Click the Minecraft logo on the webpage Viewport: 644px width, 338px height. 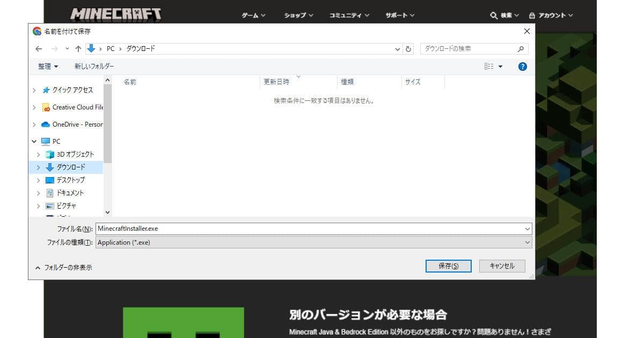click(x=115, y=14)
